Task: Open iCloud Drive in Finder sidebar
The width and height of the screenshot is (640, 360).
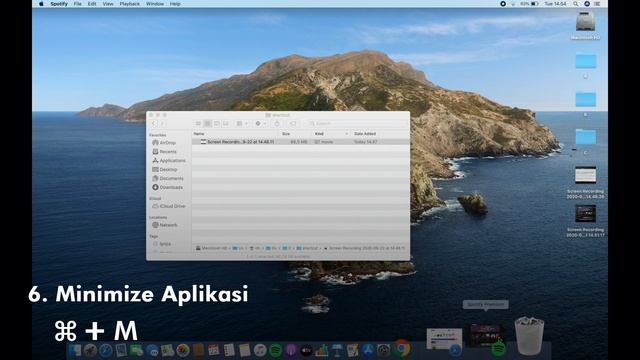Action: click(x=169, y=206)
